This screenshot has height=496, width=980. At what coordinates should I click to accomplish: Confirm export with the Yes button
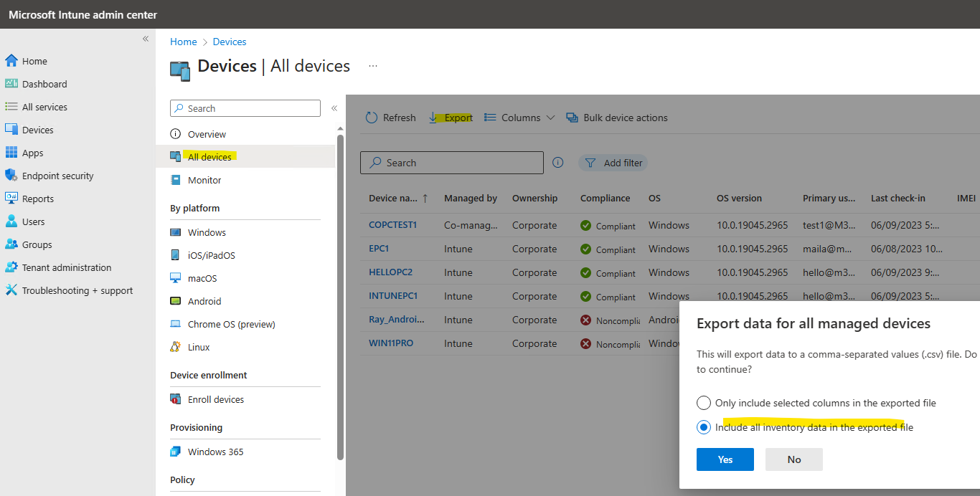(x=725, y=459)
